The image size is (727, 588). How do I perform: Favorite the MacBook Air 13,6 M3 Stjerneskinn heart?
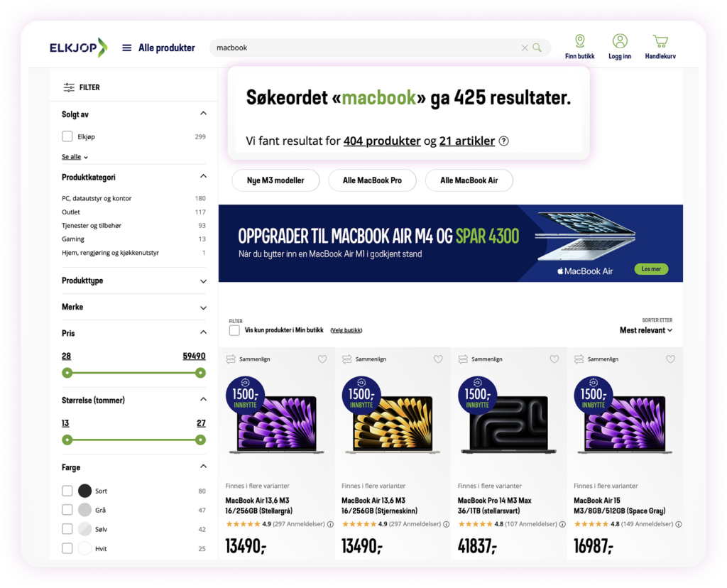pos(438,359)
